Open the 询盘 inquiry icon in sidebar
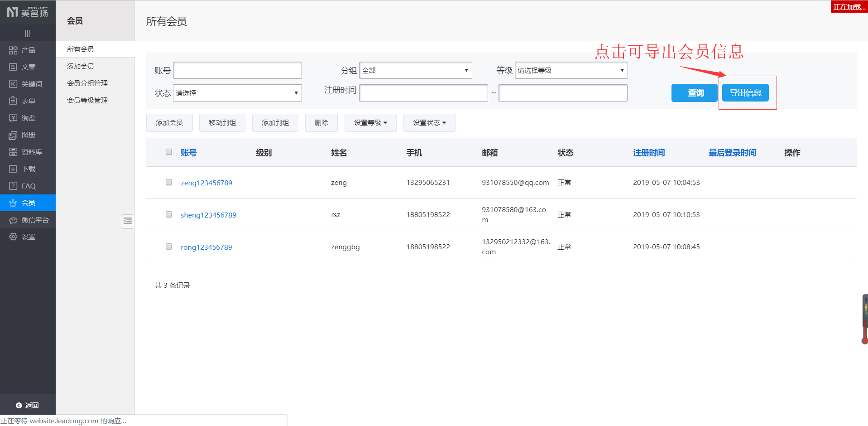 click(13, 118)
